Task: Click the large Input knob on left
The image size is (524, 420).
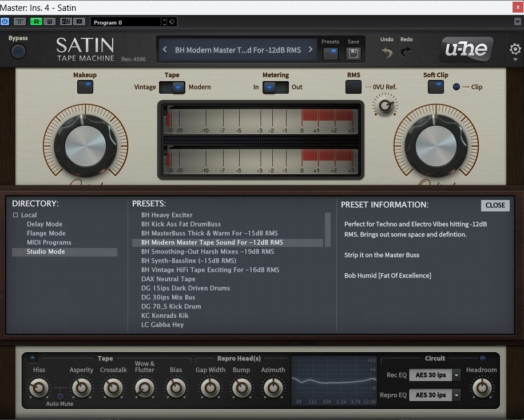Action: tap(86, 146)
